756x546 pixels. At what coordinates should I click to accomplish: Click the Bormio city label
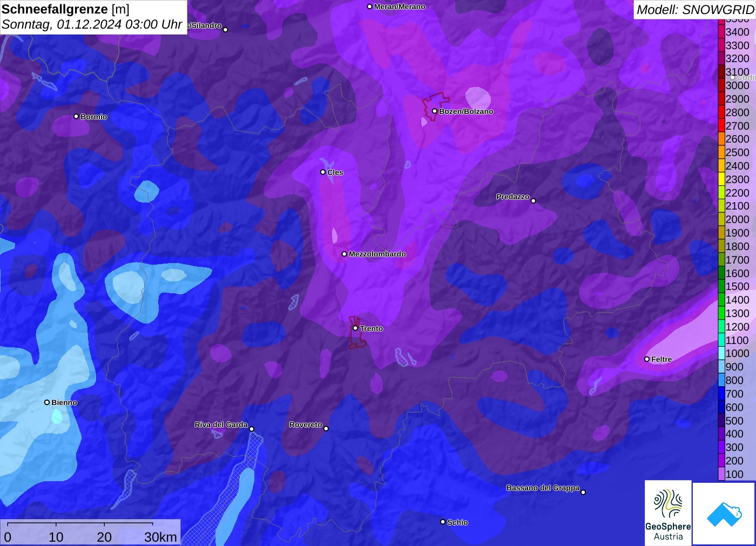point(94,117)
